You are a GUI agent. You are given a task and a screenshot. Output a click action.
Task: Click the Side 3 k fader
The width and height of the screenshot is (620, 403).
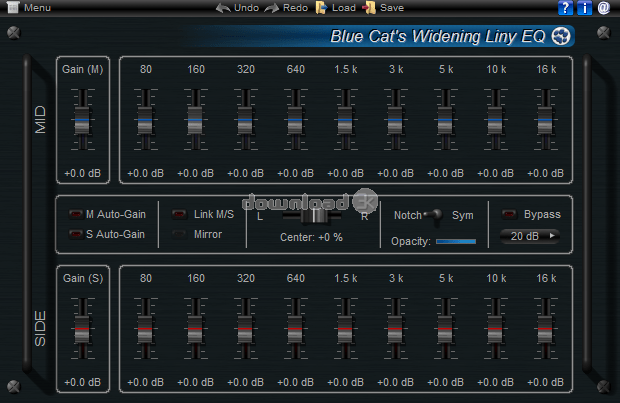(x=395, y=329)
